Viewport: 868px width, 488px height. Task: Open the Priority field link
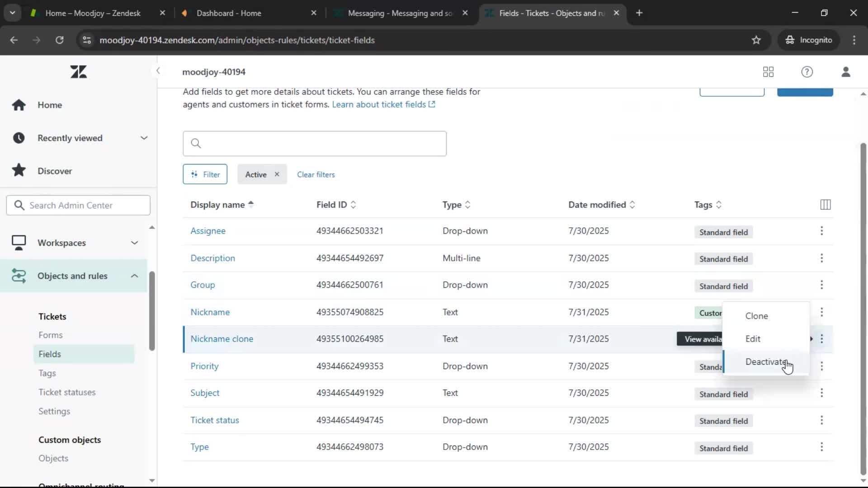[x=204, y=366]
